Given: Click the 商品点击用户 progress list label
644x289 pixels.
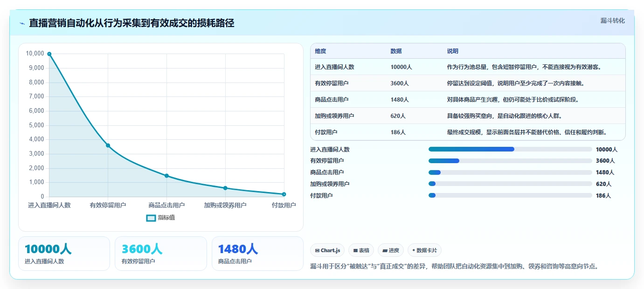Looking at the screenshot, I should [327, 172].
